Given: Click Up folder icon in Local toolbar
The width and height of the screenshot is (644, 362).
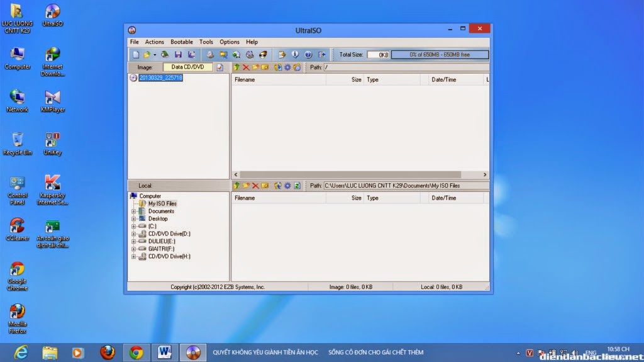Looking at the screenshot, I should pyautogui.click(x=236, y=186).
